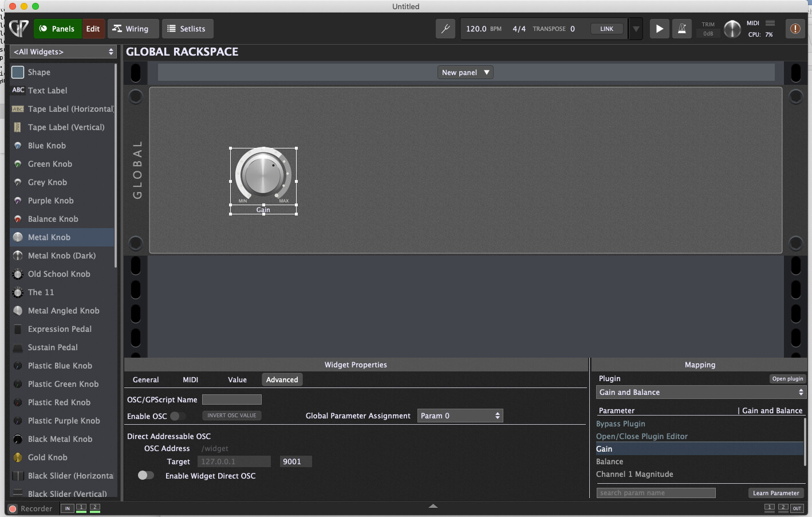Click the search param name field
The height and width of the screenshot is (517, 812).
tap(656, 493)
